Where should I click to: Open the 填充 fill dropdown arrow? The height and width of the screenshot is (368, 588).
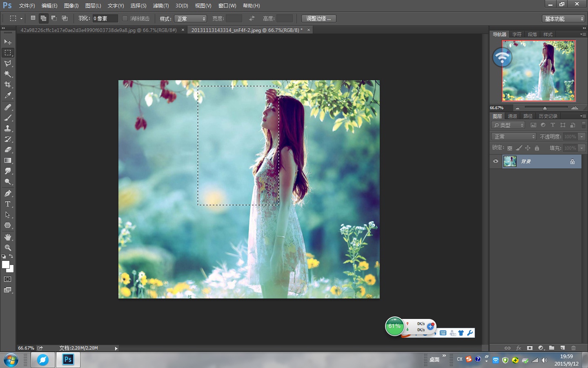582,148
